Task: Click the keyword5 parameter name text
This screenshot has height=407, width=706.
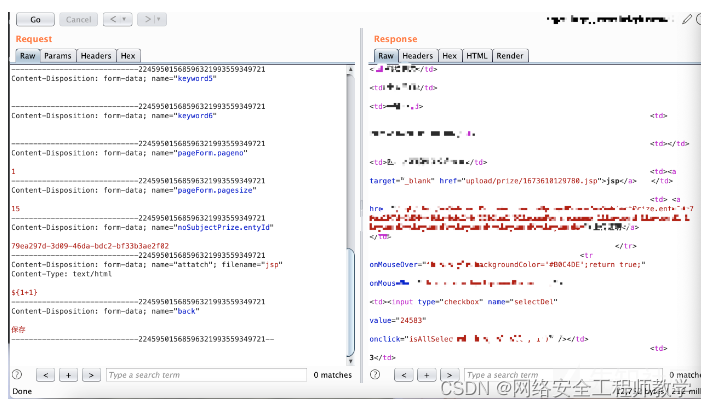Action: point(195,78)
